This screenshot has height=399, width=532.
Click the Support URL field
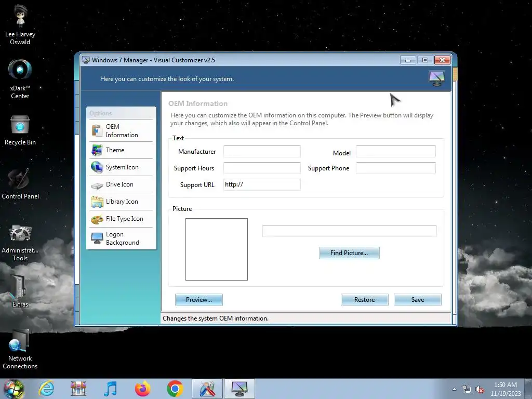[262, 184]
